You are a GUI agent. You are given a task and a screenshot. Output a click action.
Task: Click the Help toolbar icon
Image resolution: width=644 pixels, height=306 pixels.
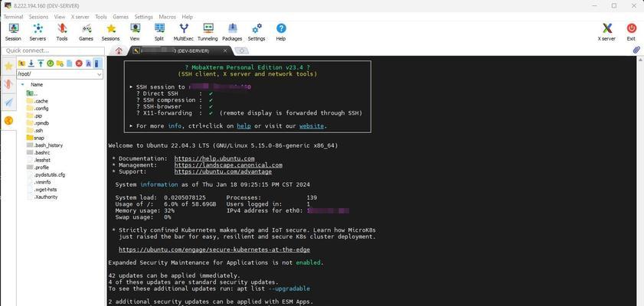(281, 32)
